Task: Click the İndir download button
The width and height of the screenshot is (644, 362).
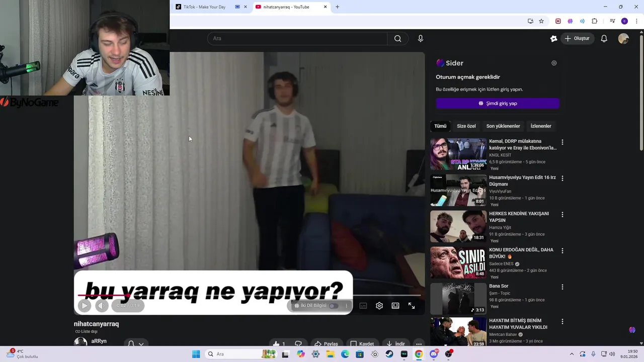Action: 395,344
